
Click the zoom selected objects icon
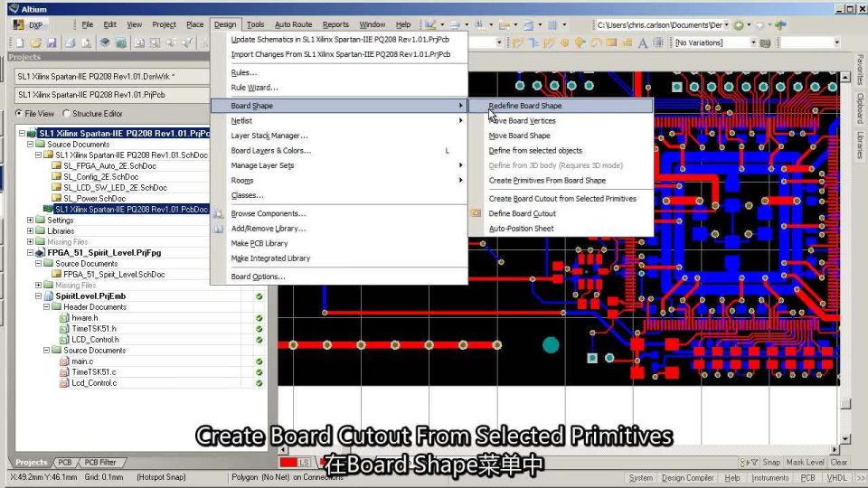point(156,42)
